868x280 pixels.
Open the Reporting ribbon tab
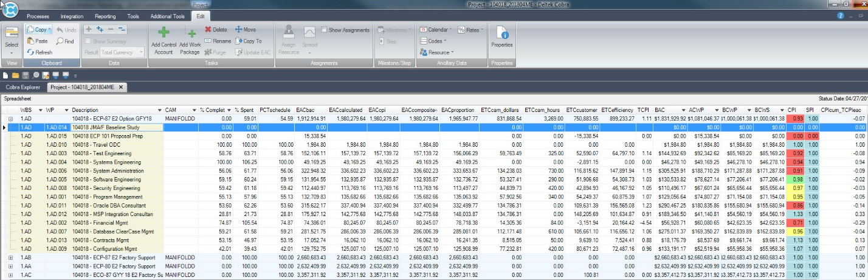[x=106, y=16]
